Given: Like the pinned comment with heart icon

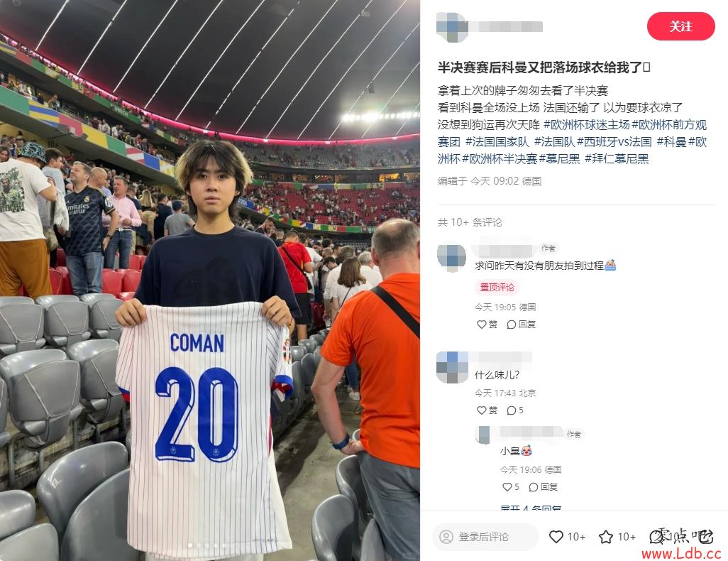Looking at the screenshot, I should pyautogui.click(x=487, y=325).
